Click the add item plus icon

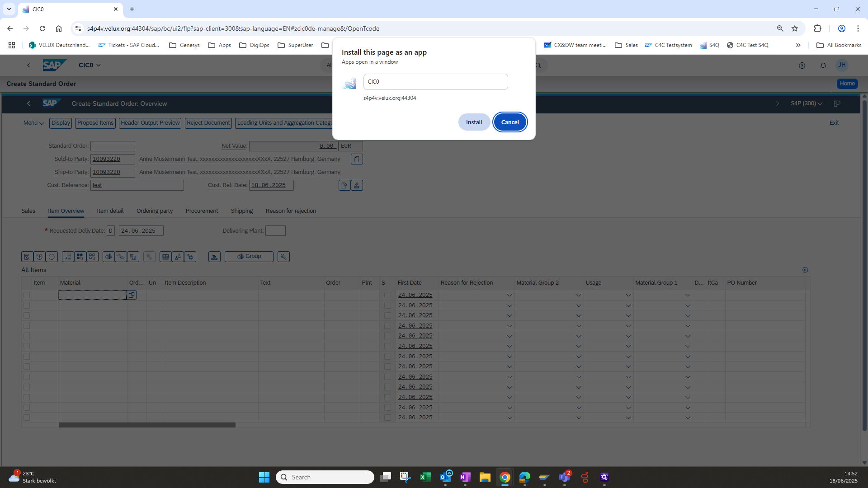pos(39,257)
